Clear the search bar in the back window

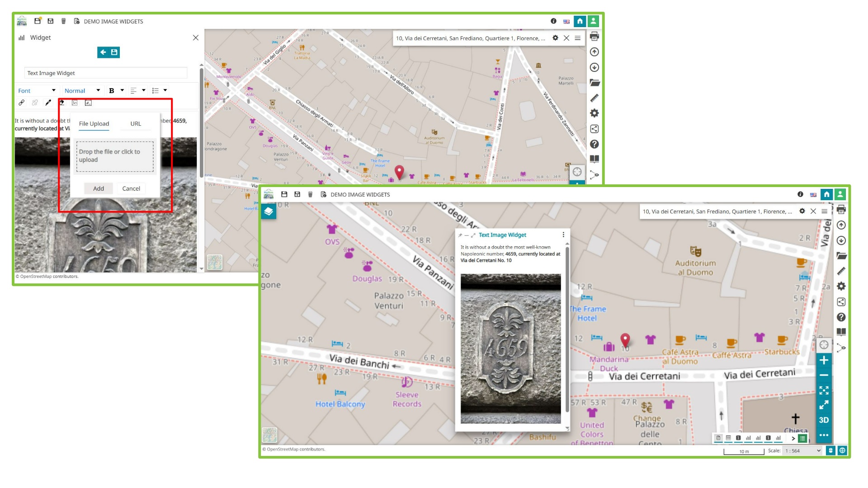coord(566,38)
